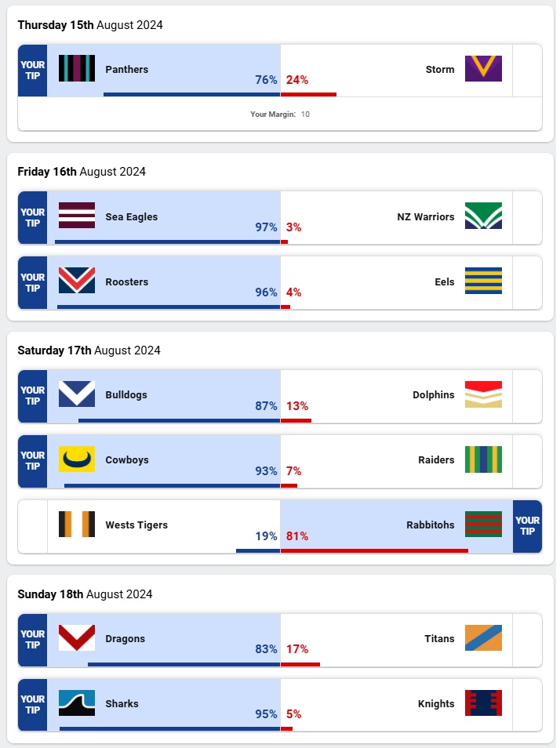
Task: Select the Knights team logo
Action: point(483,703)
